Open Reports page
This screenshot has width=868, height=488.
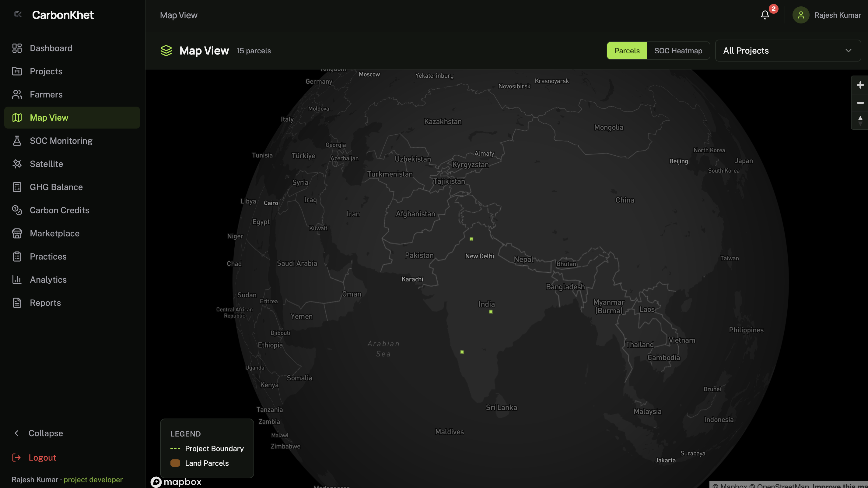(x=72, y=303)
